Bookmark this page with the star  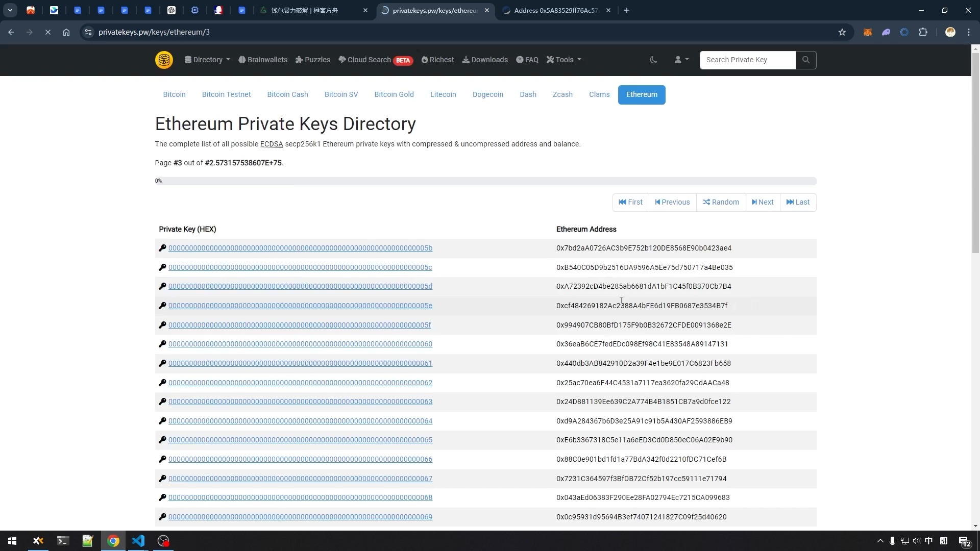[x=842, y=32]
